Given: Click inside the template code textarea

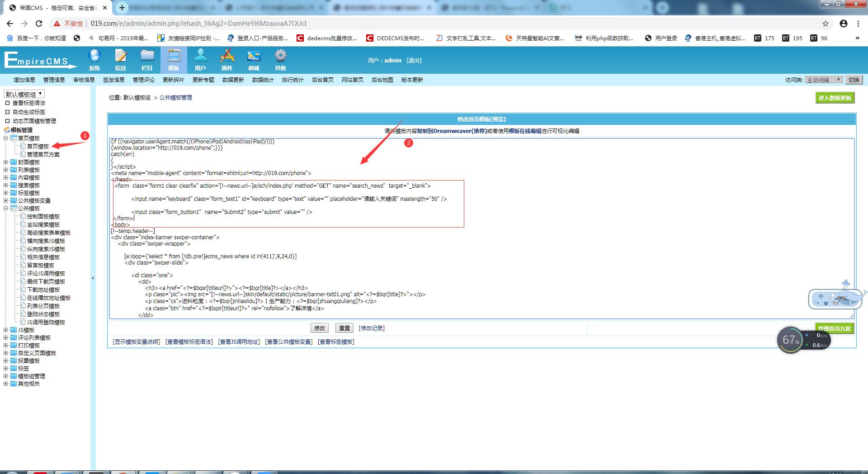Looking at the screenshot, I should point(481,228).
